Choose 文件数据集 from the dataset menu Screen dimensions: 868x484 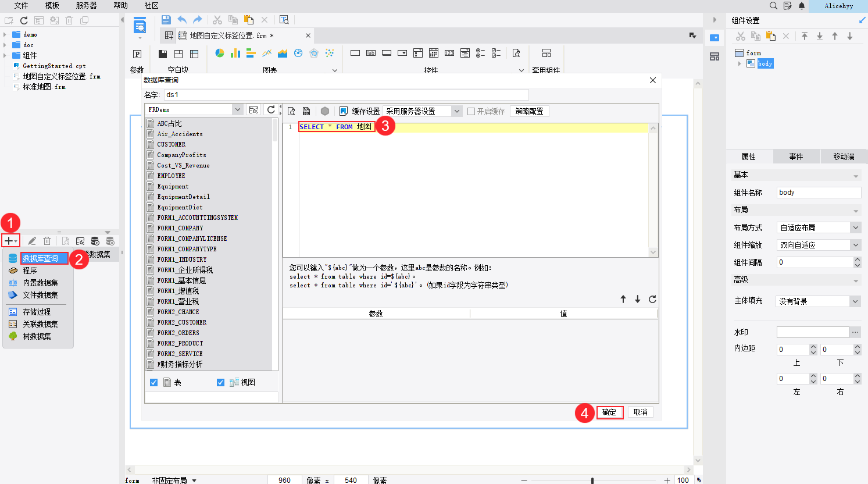coord(40,295)
